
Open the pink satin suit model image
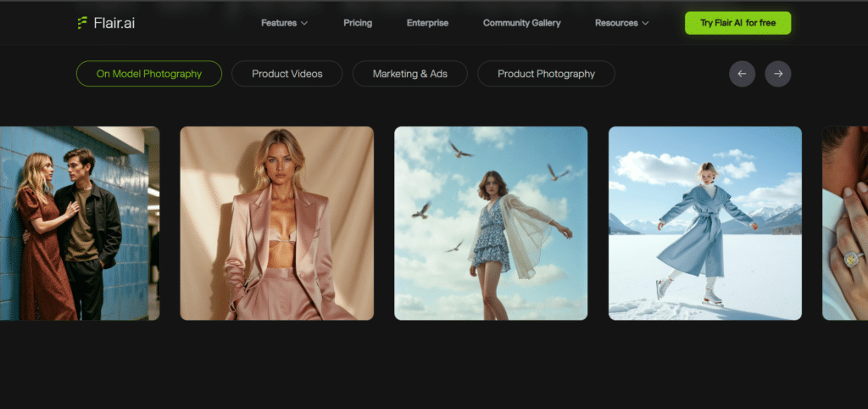(x=277, y=223)
